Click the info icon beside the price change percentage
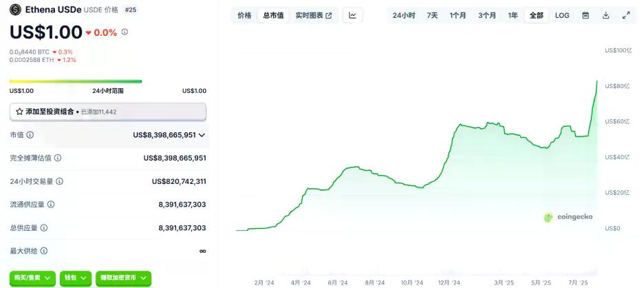Image resolution: width=644 pixels, height=288 pixels. pyautogui.click(x=125, y=32)
